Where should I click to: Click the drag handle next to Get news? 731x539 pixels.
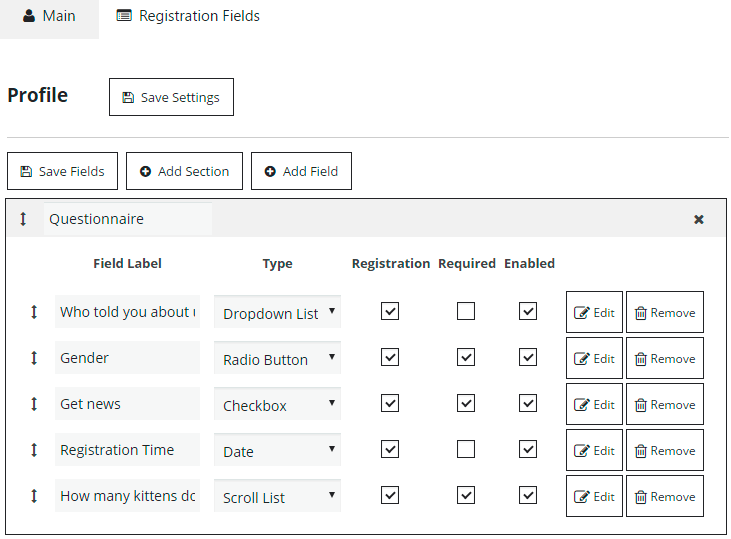[x=34, y=404]
